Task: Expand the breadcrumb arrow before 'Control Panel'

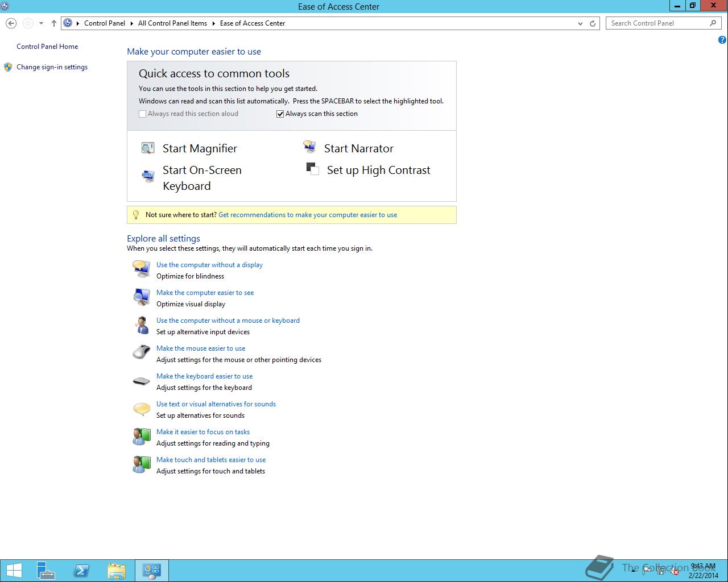Action: pos(78,23)
